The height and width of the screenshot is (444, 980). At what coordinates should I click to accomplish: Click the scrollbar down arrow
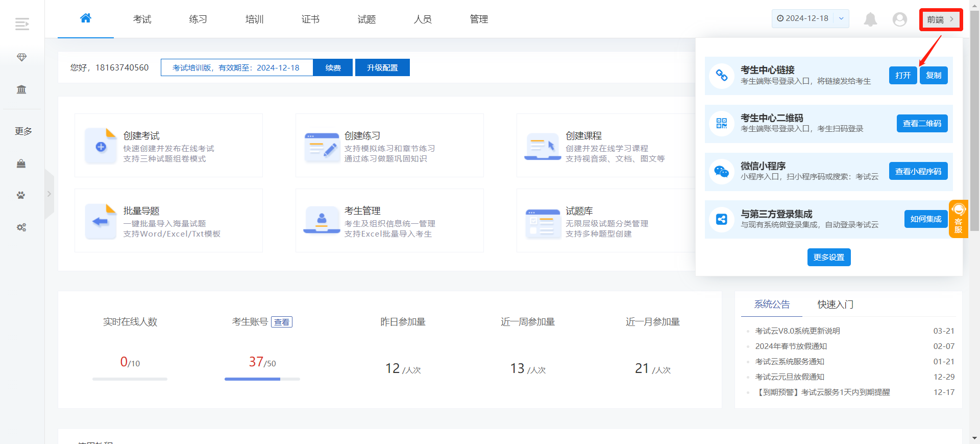point(974,438)
